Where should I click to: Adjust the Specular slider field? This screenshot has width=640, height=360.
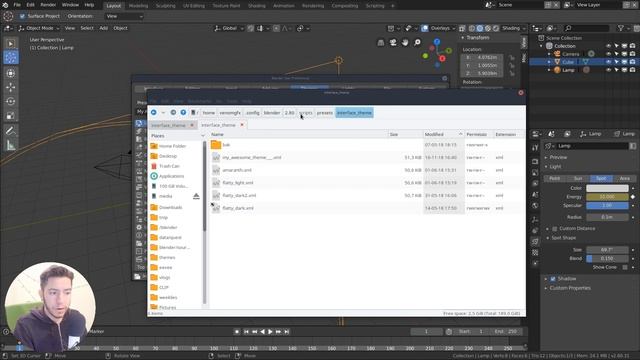607,205
